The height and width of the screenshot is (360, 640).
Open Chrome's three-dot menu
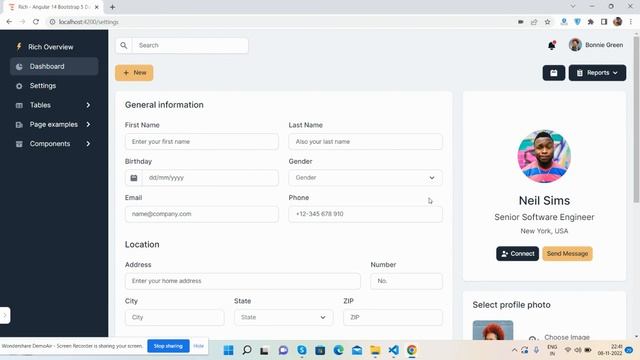pyautogui.click(x=631, y=22)
